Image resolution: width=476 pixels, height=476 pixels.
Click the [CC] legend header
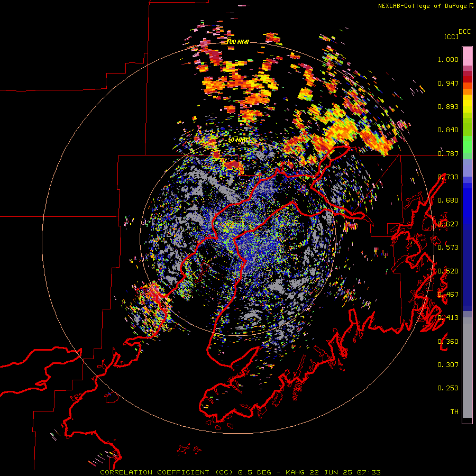click(451, 36)
